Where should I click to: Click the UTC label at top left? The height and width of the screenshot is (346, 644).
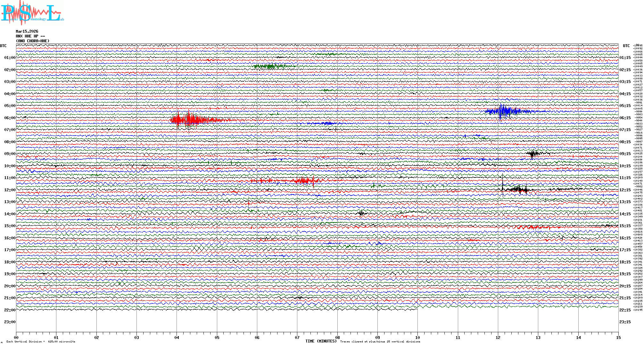pos(3,46)
